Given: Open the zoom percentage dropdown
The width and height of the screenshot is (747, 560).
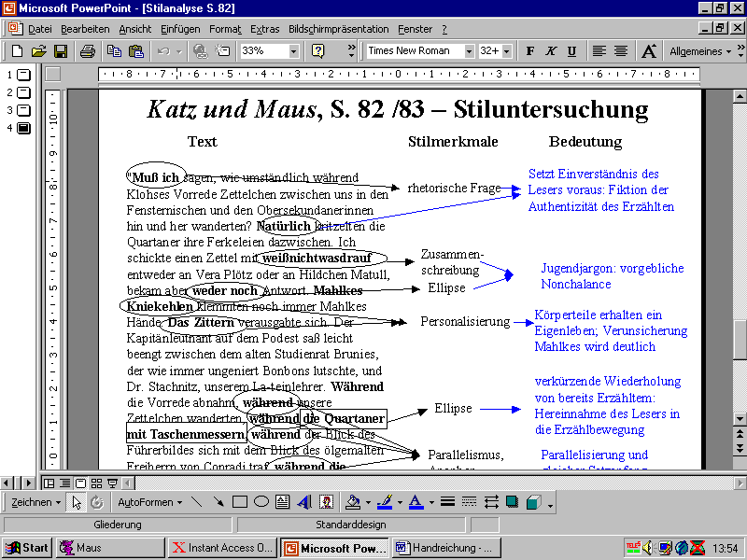Looking at the screenshot, I should tap(295, 51).
